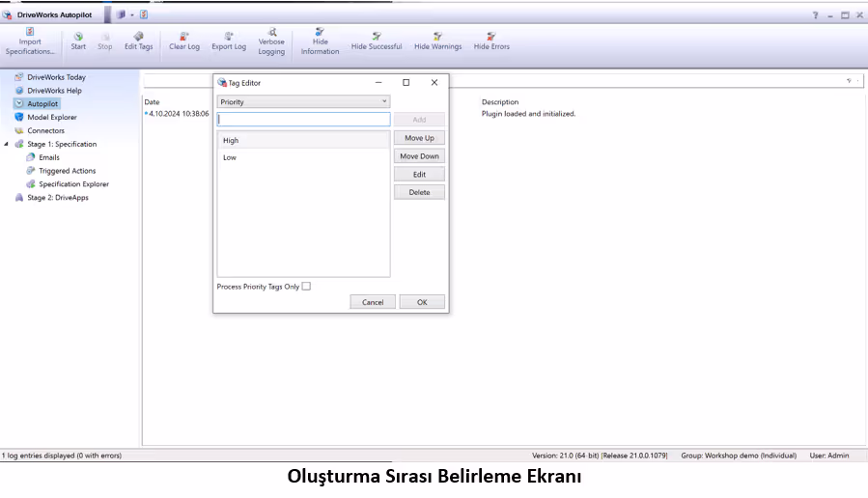Select Autopilot in navigation tree
Image resolution: width=868 pixels, height=498 pixels.
pos(37,104)
